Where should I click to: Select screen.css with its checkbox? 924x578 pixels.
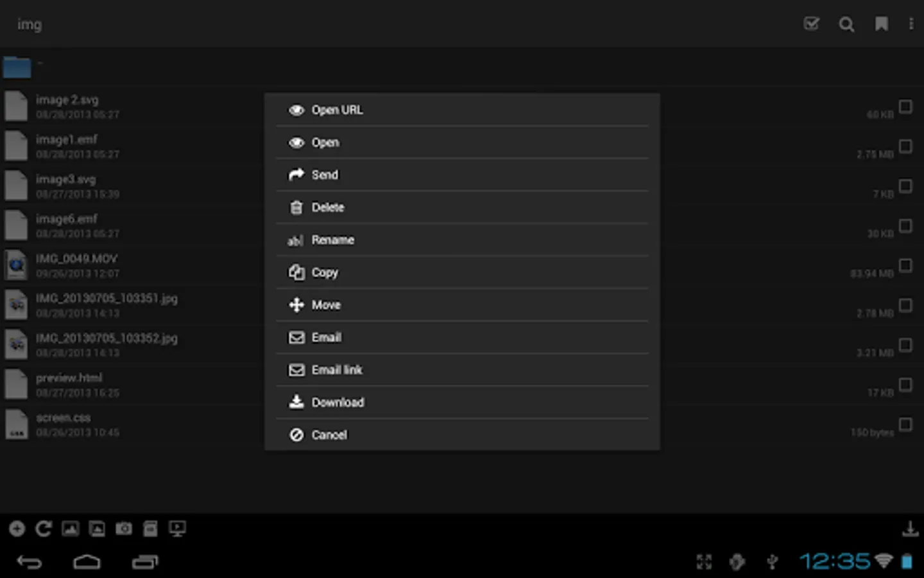(x=905, y=425)
